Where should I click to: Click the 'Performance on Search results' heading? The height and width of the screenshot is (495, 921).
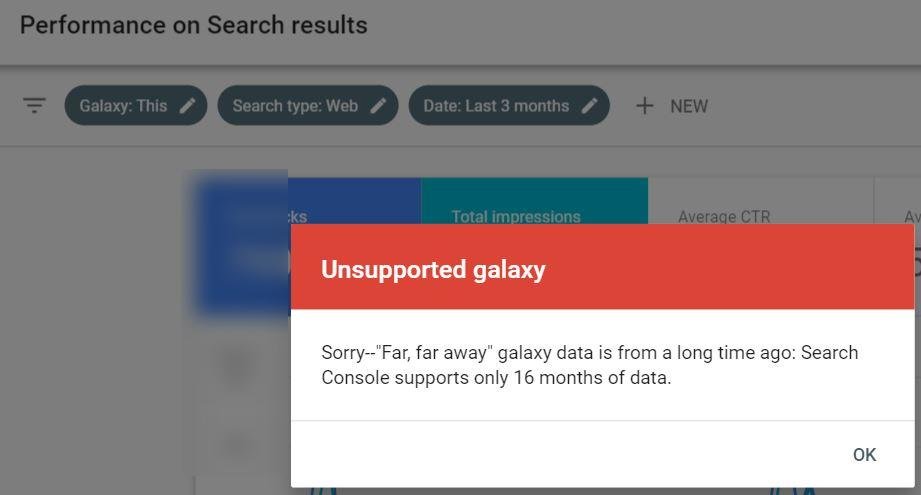click(x=194, y=25)
